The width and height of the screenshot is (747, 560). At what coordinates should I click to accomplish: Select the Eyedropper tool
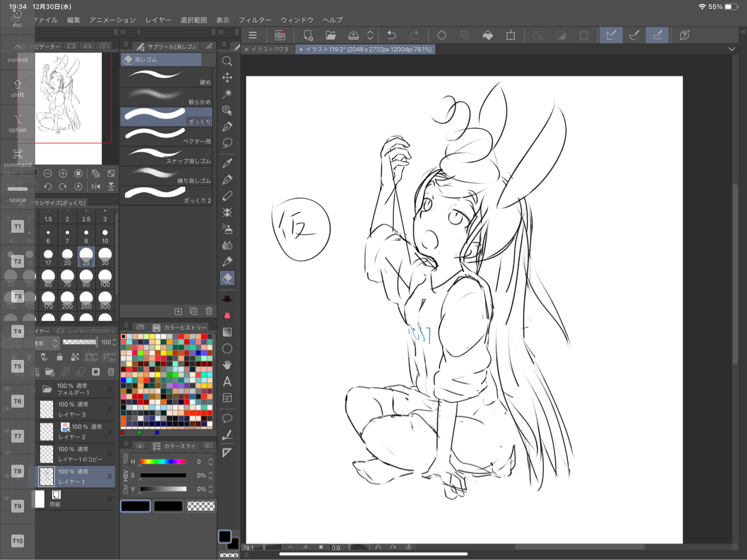(x=228, y=163)
